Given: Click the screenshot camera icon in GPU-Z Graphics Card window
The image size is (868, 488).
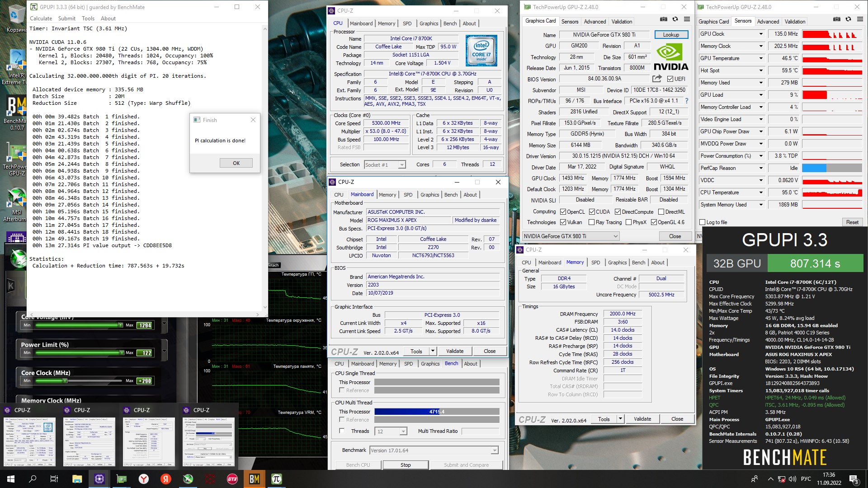Looking at the screenshot, I should (x=663, y=19).
